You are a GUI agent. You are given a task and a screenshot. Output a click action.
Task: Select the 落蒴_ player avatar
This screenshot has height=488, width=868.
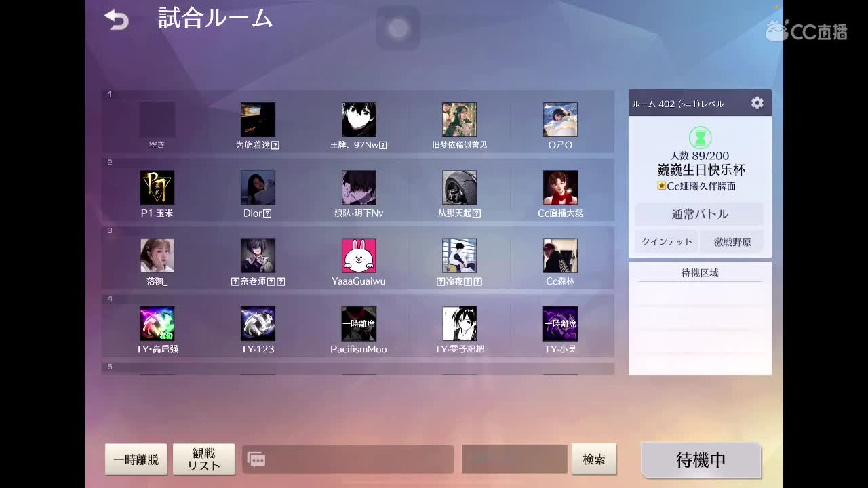pyautogui.click(x=157, y=256)
